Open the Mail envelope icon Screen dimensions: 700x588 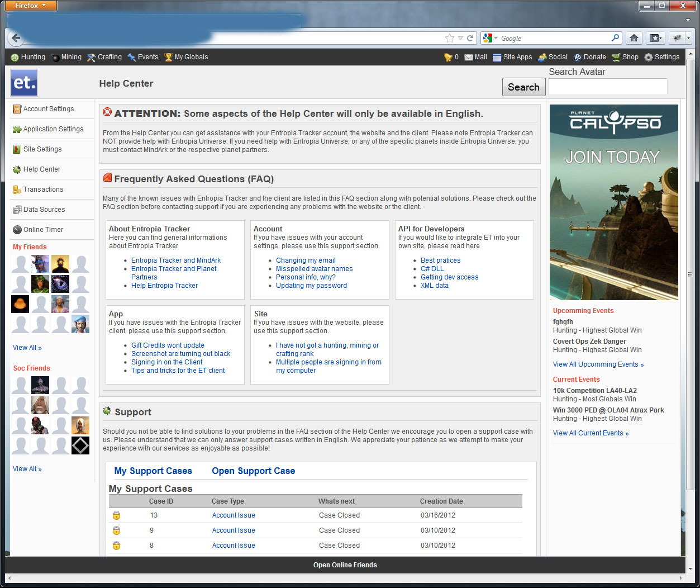point(469,58)
